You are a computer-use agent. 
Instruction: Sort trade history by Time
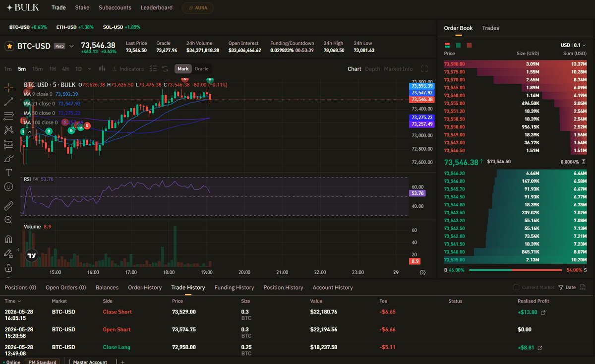pos(13,301)
